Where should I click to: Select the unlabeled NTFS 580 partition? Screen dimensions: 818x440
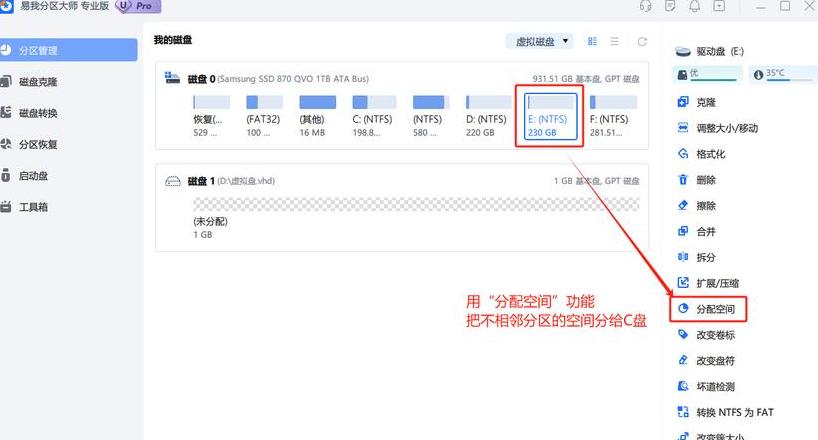tap(431, 116)
